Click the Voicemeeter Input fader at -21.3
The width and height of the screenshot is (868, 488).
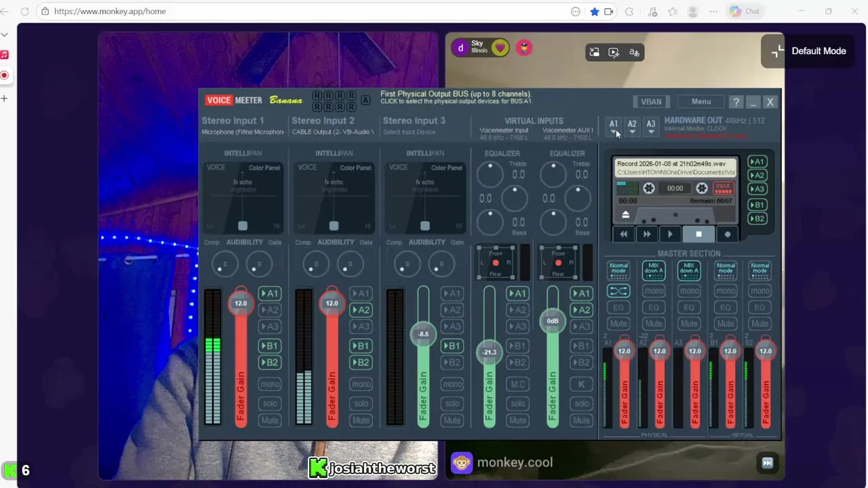489,352
